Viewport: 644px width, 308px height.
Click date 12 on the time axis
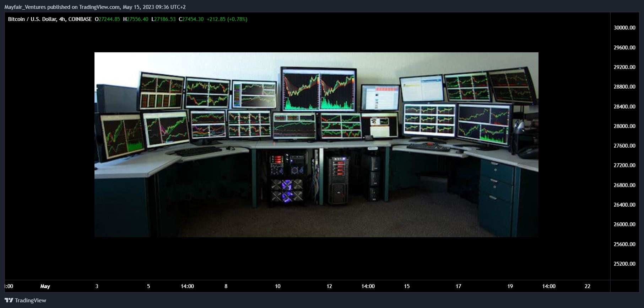click(329, 286)
